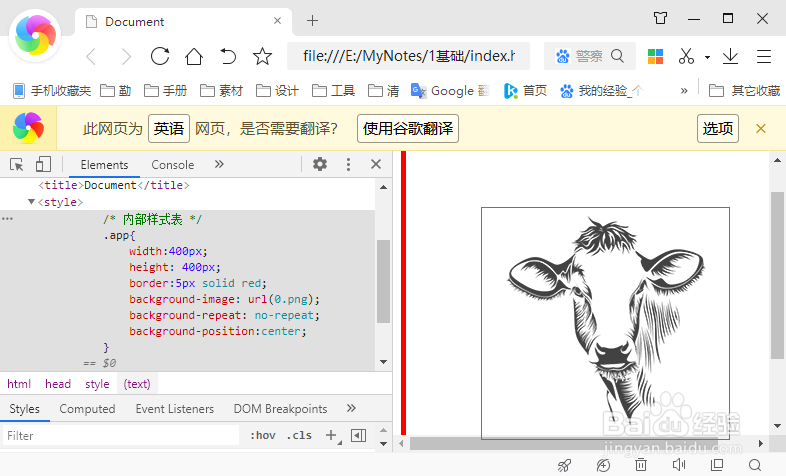Toggle the computed sidebar pane icon
This screenshot has width=786, height=476.
point(358,435)
